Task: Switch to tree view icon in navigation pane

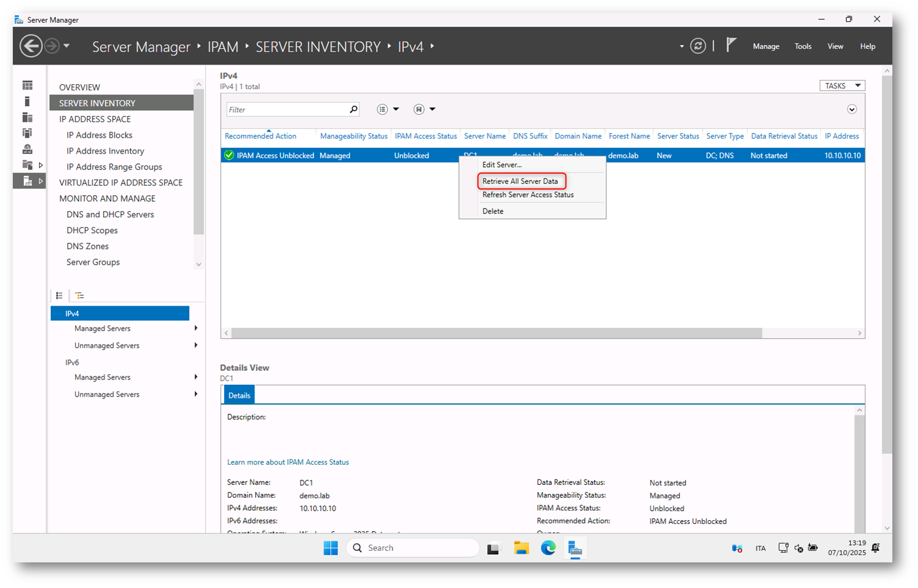Action: tap(79, 296)
